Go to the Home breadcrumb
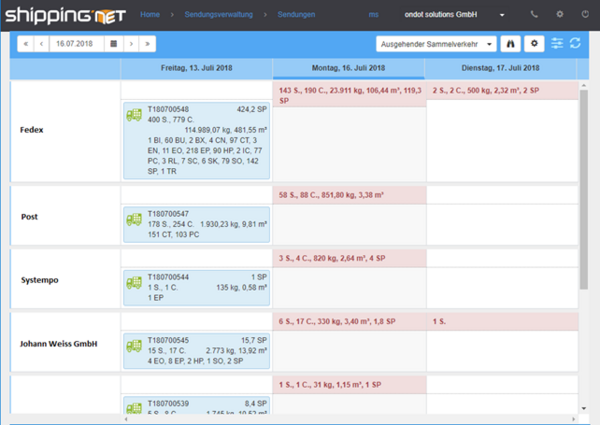The image size is (600, 425). [150, 15]
